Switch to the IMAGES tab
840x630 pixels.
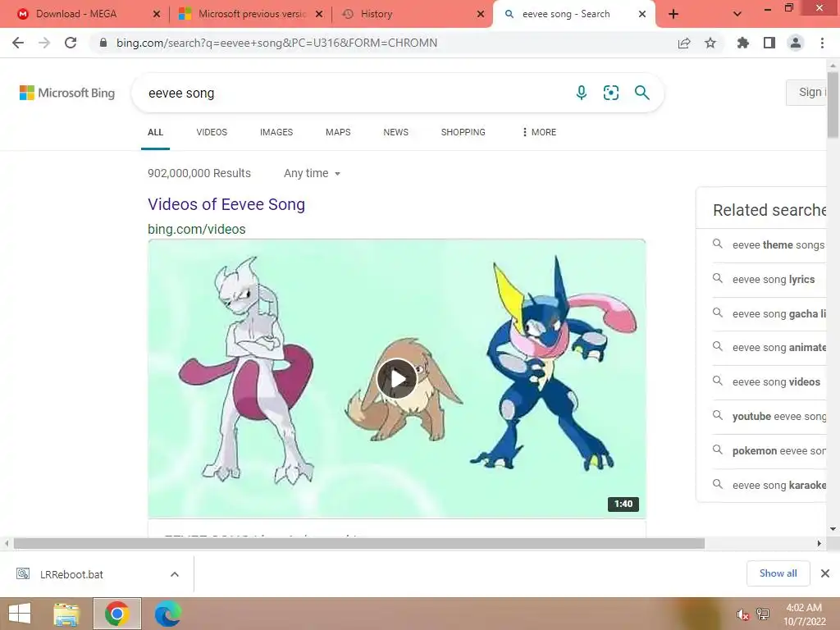pos(276,132)
